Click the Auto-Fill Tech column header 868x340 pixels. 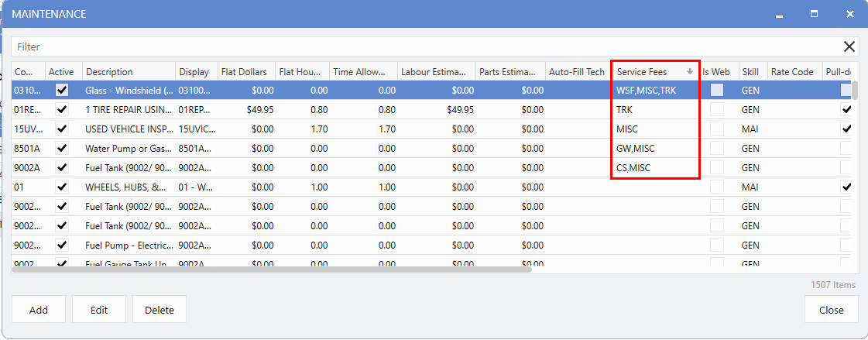[x=576, y=72]
